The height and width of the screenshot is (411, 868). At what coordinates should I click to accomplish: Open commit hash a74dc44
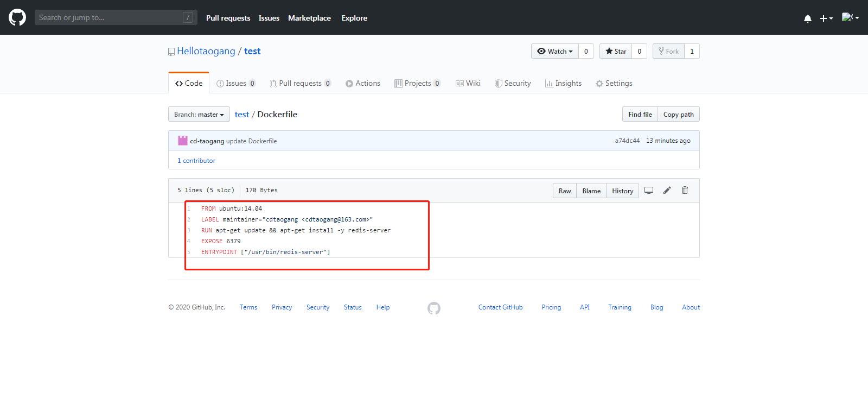[x=627, y=141]
